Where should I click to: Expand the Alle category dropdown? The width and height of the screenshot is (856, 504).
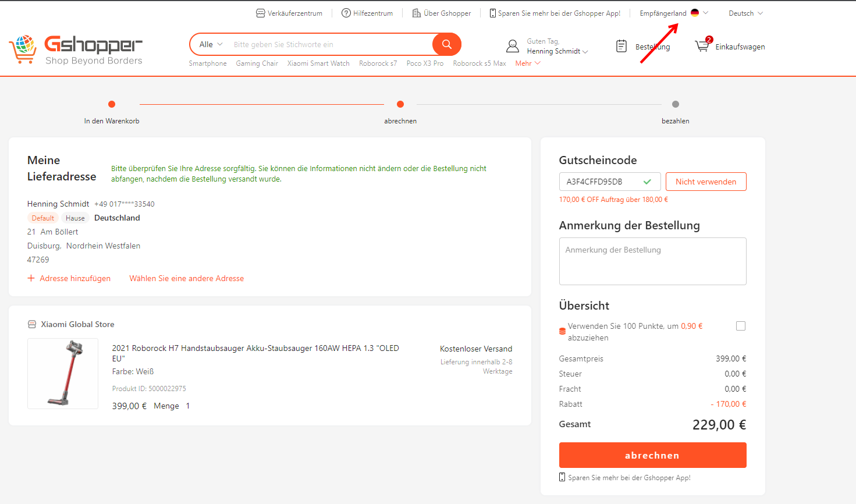211,44
